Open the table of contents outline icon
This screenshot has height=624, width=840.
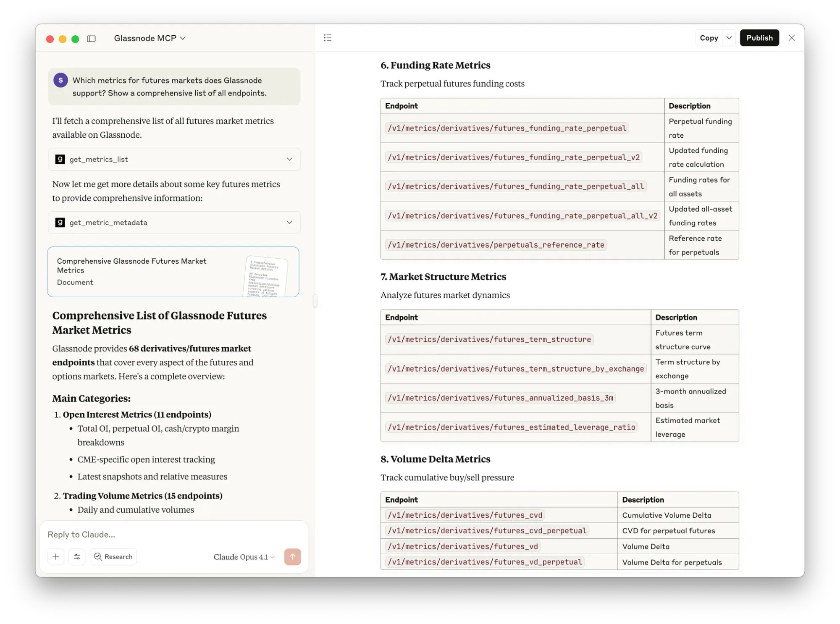pos(328,38)
